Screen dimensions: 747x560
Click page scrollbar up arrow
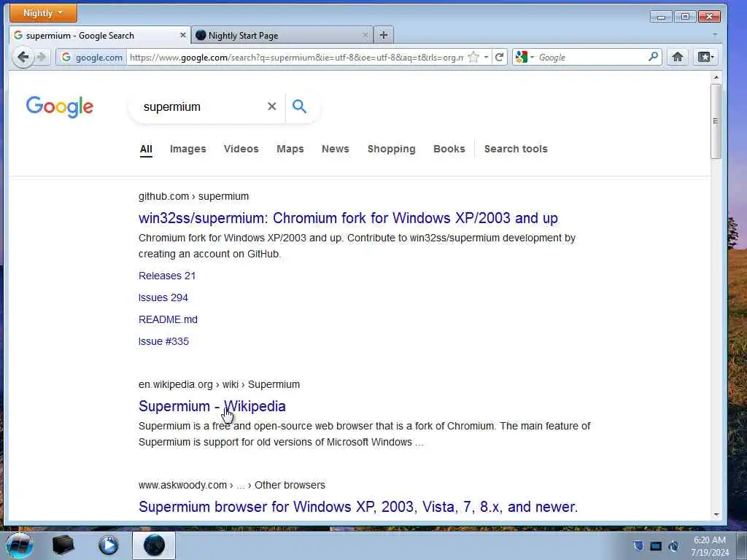716,77
